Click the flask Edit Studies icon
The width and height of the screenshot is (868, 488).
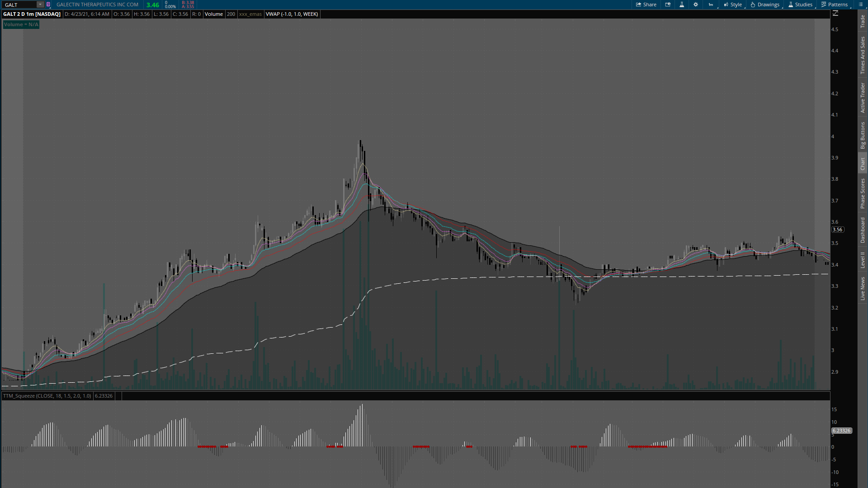coord(682,5)
